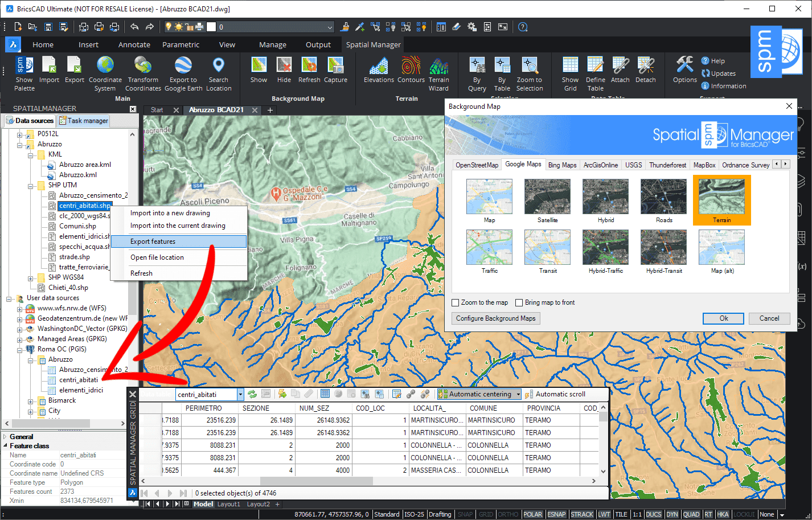
Task: Toggle STRACK in status bar
Action: coord(582,514)
